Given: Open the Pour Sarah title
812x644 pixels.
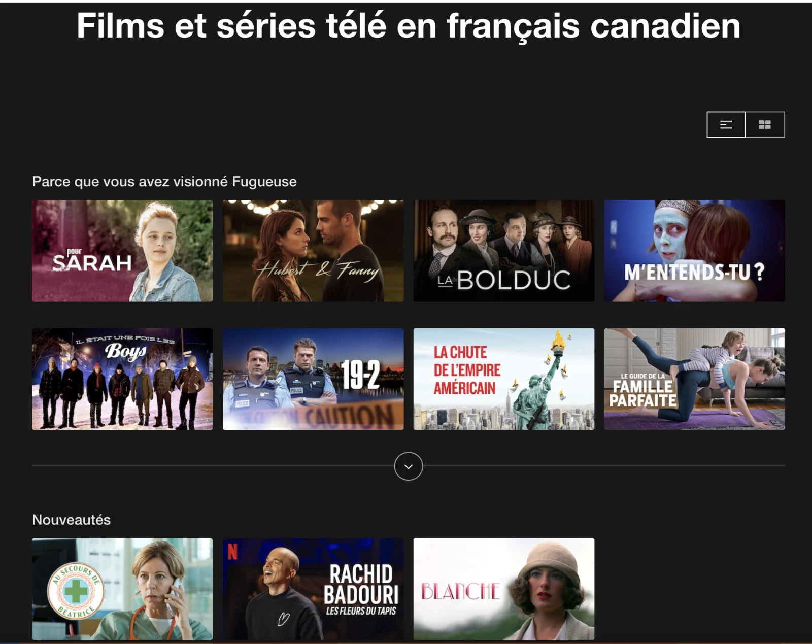Looking at the screenshot, I should point(122,251).
